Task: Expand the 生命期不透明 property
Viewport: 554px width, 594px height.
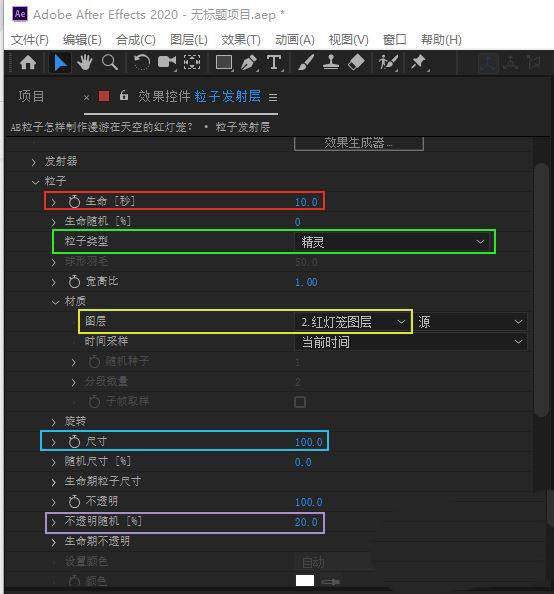Action: click(x=53, y=542)
